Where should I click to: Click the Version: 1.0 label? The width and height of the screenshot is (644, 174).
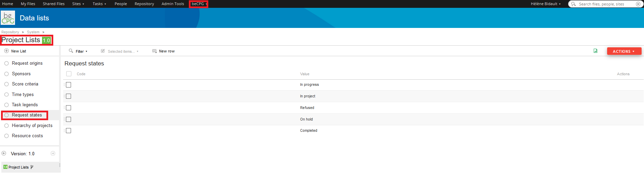coord(23,154)
